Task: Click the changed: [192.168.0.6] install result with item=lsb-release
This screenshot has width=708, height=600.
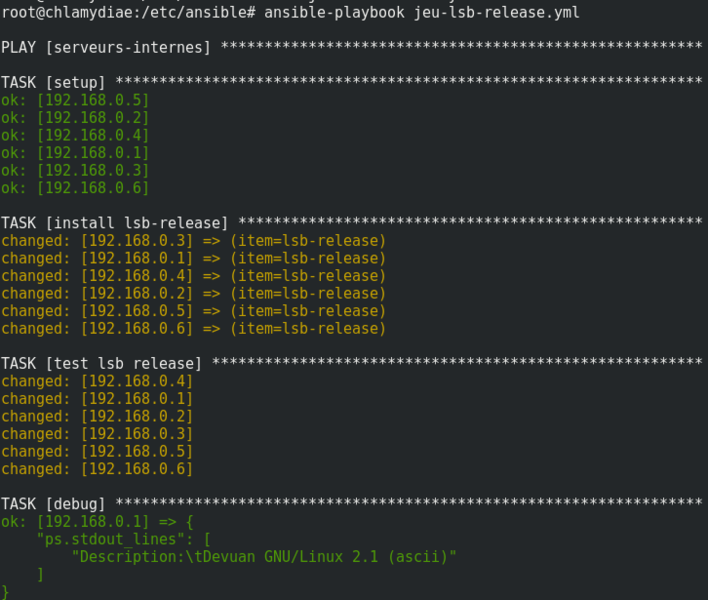Action: (x=193, y=329)
